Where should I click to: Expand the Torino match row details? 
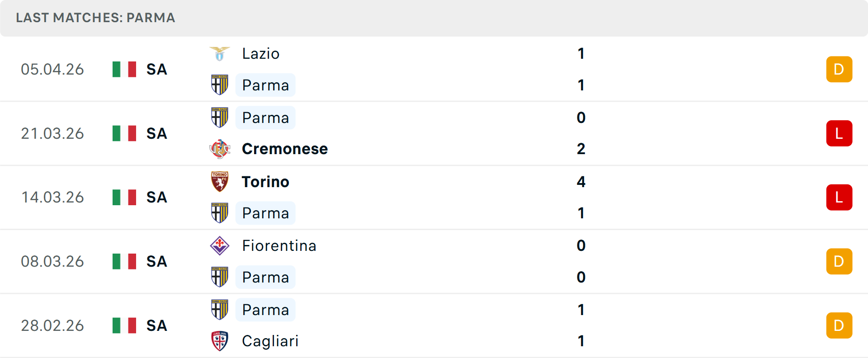[x=434, y=198]
